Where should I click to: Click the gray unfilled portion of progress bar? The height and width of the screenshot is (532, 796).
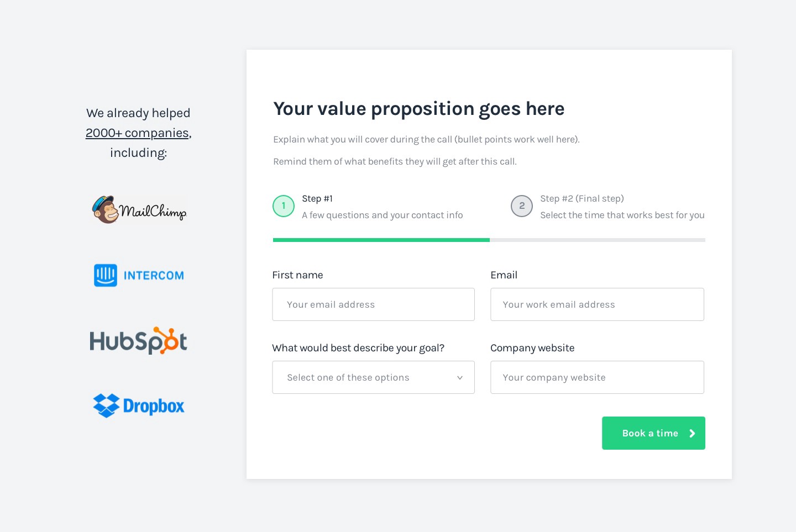pyautogui.click(x=597, y=240)
